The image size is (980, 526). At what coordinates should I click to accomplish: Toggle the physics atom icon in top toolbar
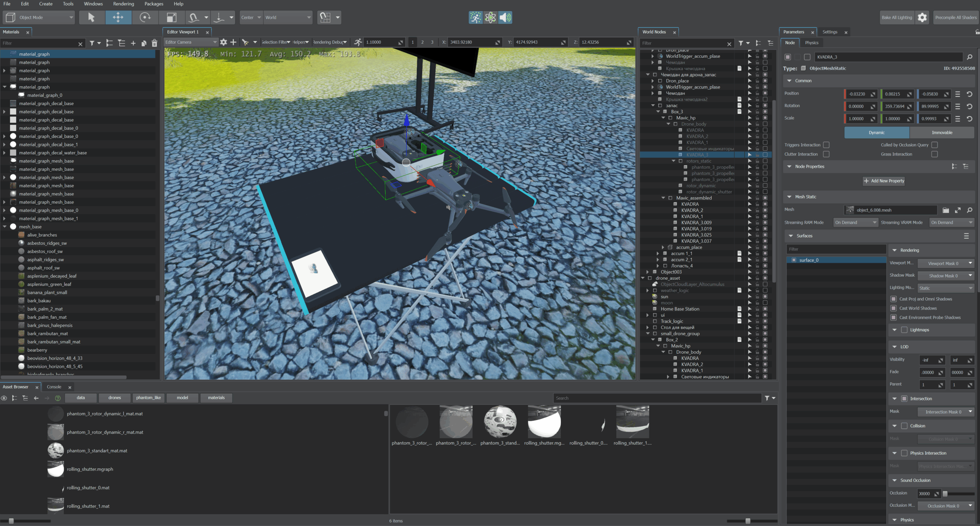click(x=490, y=17)
